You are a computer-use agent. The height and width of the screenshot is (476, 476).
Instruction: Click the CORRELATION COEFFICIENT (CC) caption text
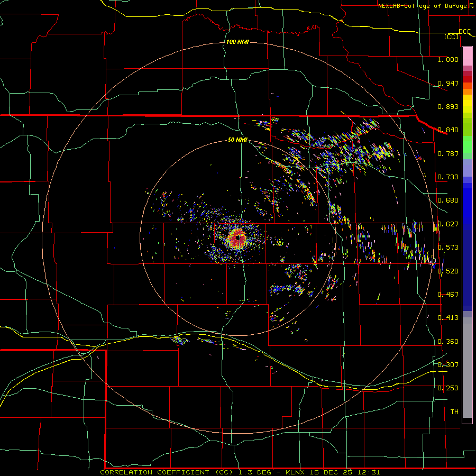pyautogui.click(x=167, y=472)
